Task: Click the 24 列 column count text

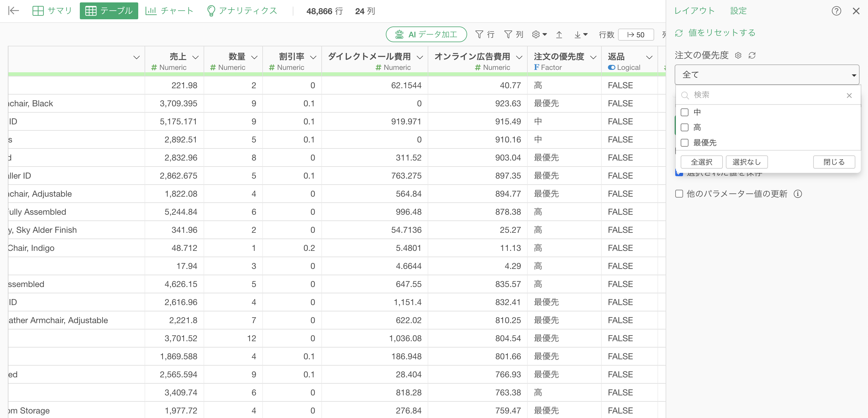Action: click(x=365, y=11)
